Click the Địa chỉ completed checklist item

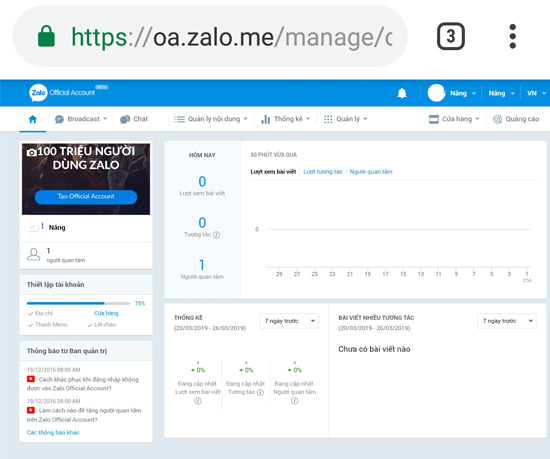[x=41, y=313]
